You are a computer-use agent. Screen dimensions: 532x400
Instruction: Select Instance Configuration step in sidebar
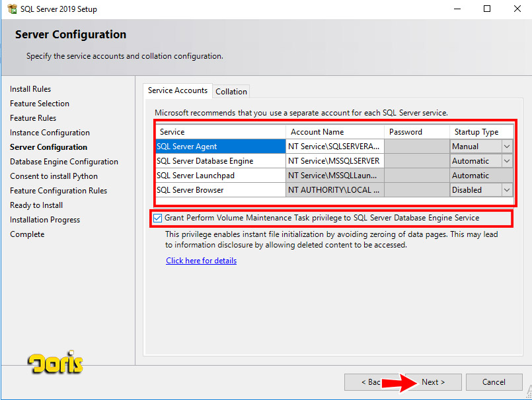click(50, 133)
